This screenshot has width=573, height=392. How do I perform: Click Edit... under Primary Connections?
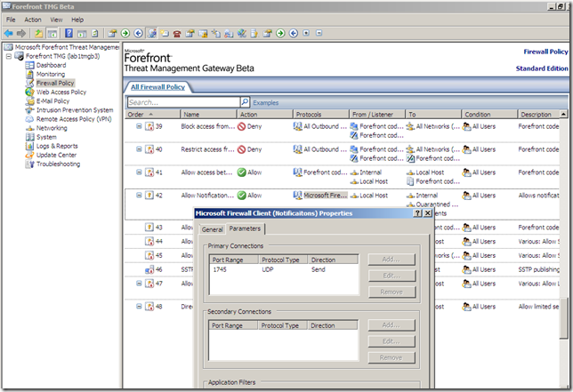tap(391, 276)
